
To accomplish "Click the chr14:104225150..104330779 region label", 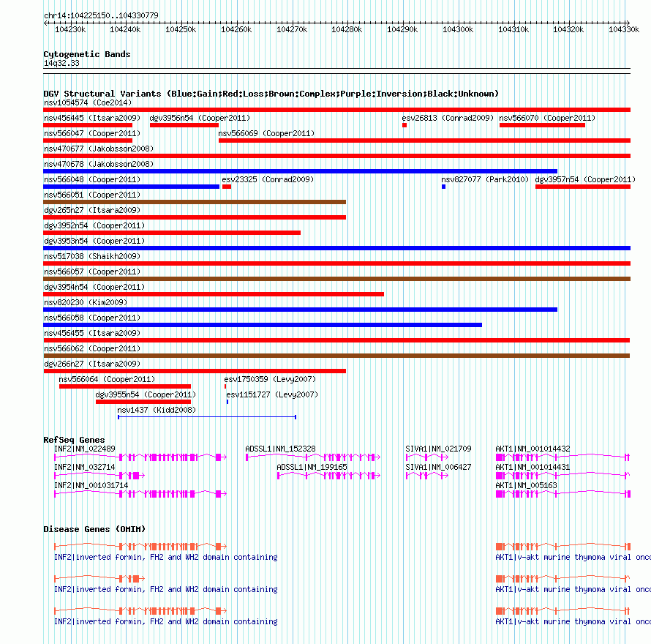I will click(101, 15).
